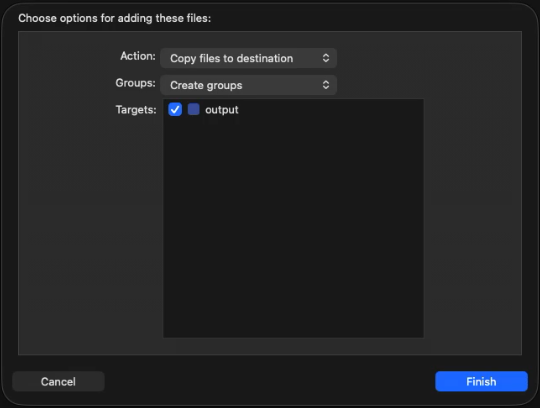The width and height of the screenshot is (540, 408).
Task: Open the Action dropdown menu
Action: click(248, 58)
